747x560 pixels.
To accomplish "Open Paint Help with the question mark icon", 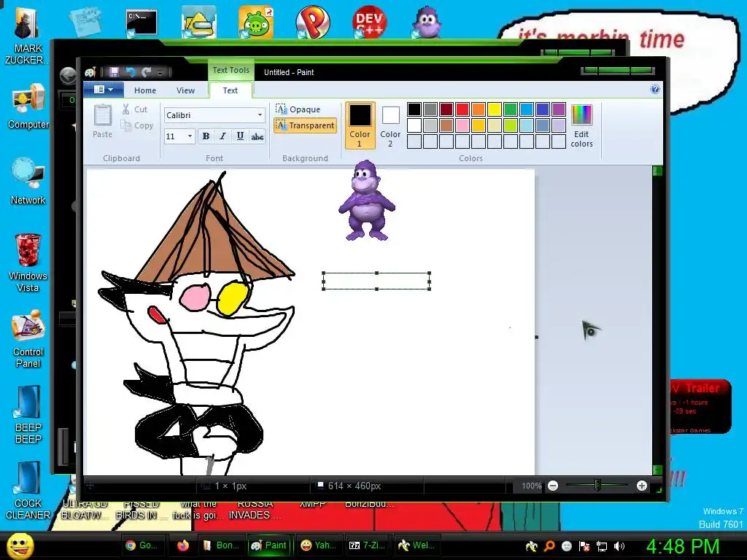I will (655, 89).
